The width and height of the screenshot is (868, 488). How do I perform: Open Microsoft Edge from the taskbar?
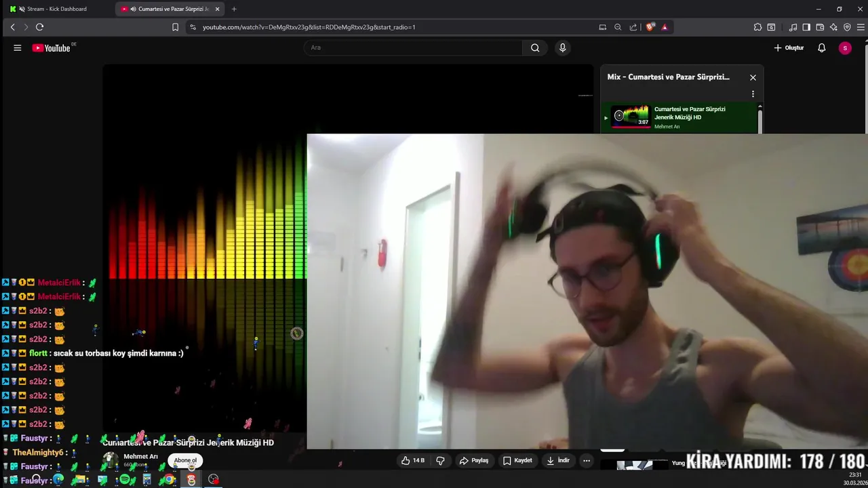coord(58,480)
